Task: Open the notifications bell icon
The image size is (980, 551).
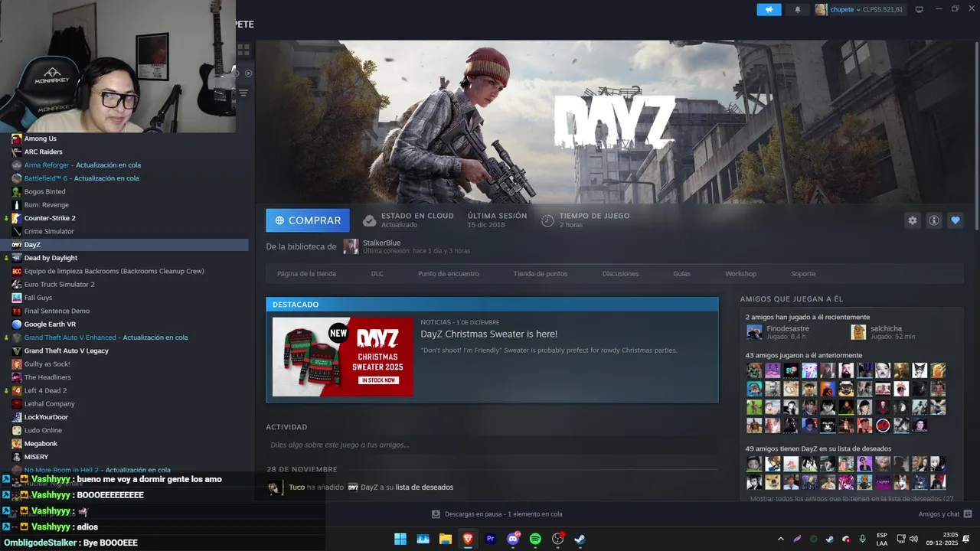Action: 797,9
